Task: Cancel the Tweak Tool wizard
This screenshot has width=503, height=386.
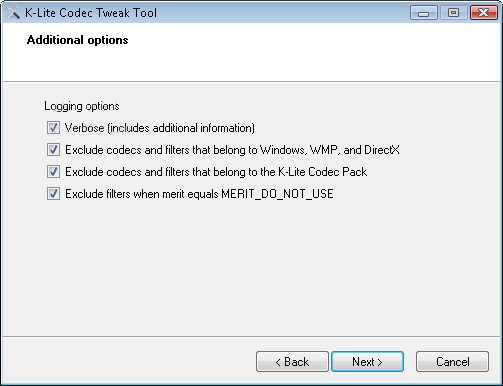Action: pos(452,361)
